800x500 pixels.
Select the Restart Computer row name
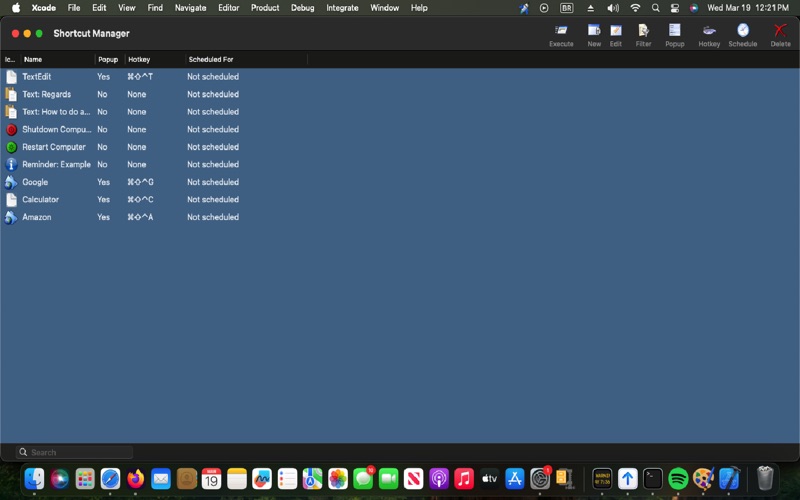[x=54, y=147]
